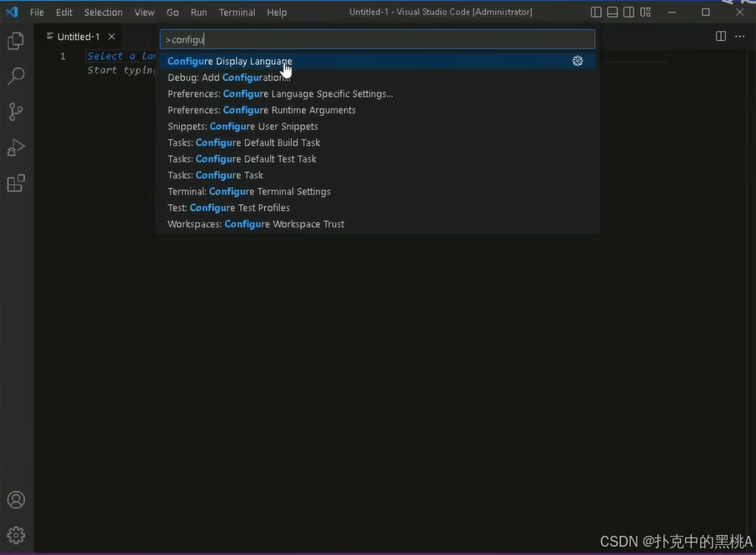The image size is (756, 555).
Task: Maximize the Visual Studio Code window
Action: [x=706, y=12]
